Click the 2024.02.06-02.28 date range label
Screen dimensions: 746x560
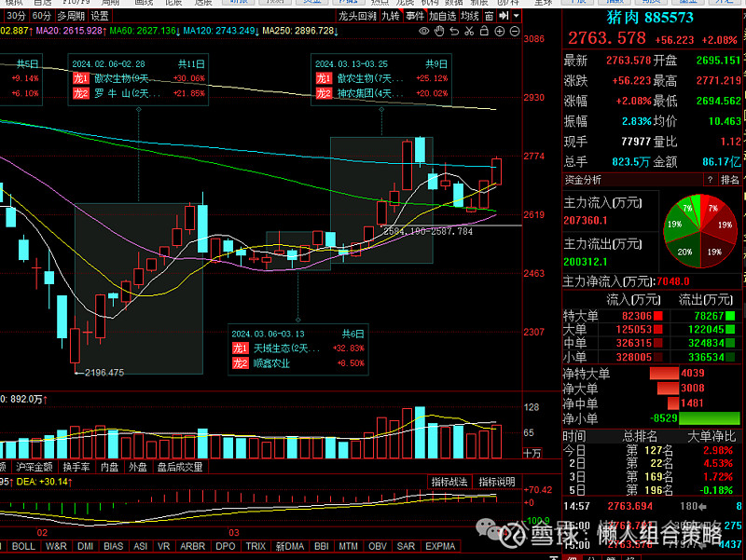point(108,63)
